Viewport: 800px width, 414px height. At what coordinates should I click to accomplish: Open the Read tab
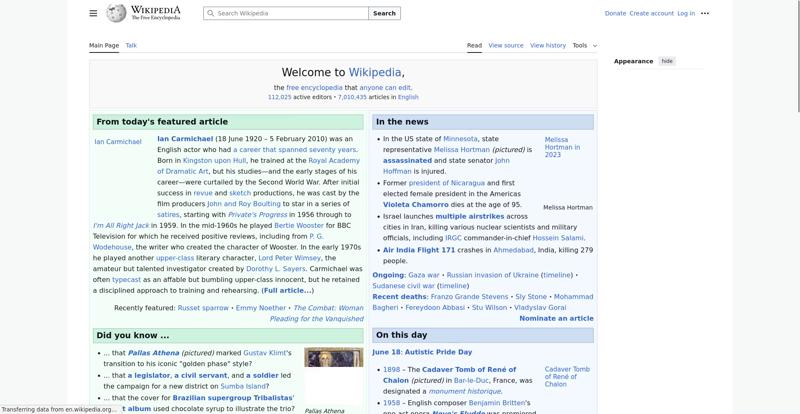tap(474, 45)
